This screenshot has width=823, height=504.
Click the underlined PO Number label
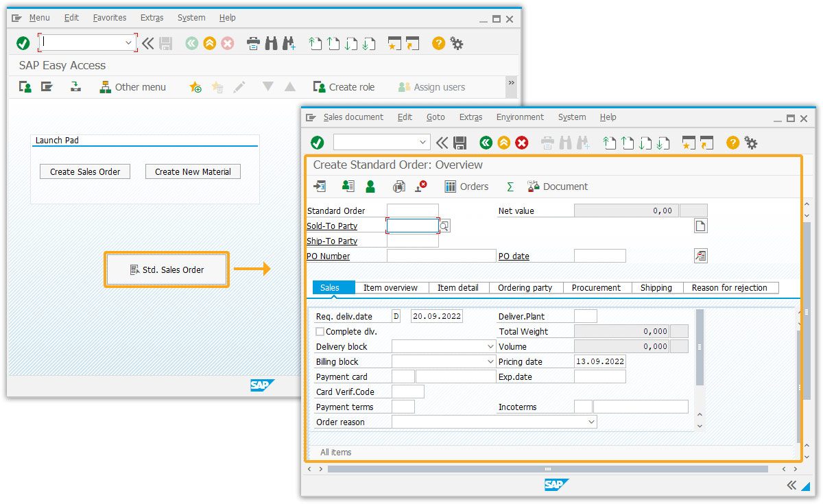(x=328, y=256)
